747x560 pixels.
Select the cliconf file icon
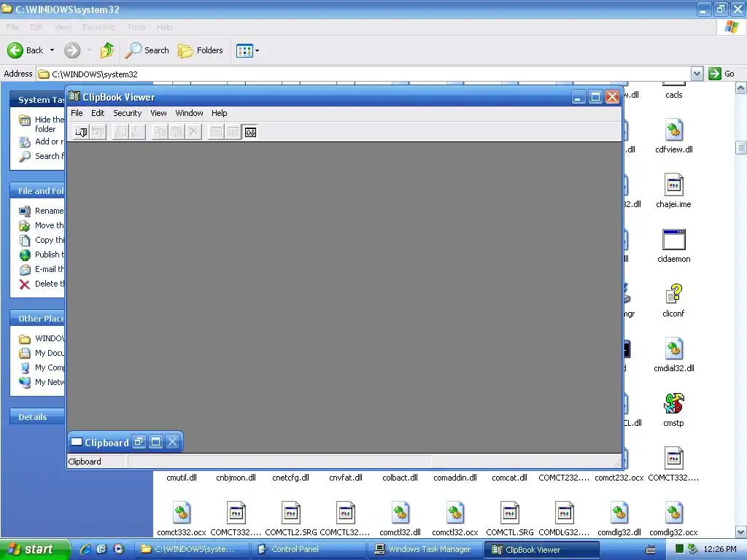coord(673,294)
